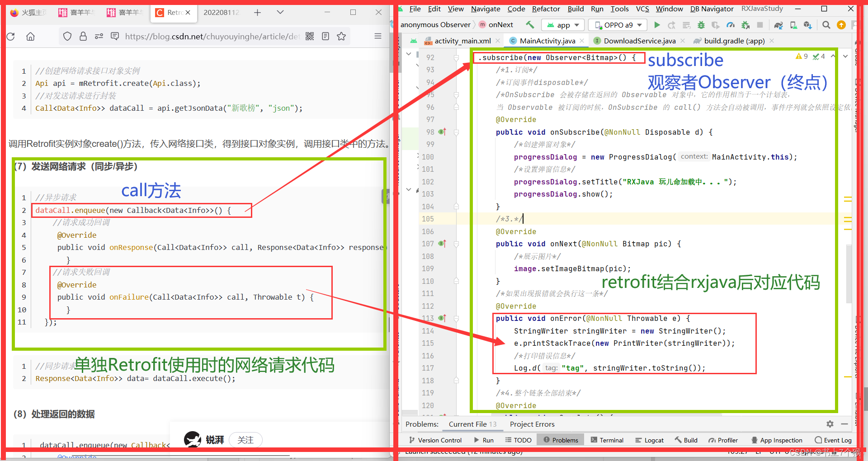868x461 pixels.
Task: Click the orange update arrow icon
Action: click(841, 25)
